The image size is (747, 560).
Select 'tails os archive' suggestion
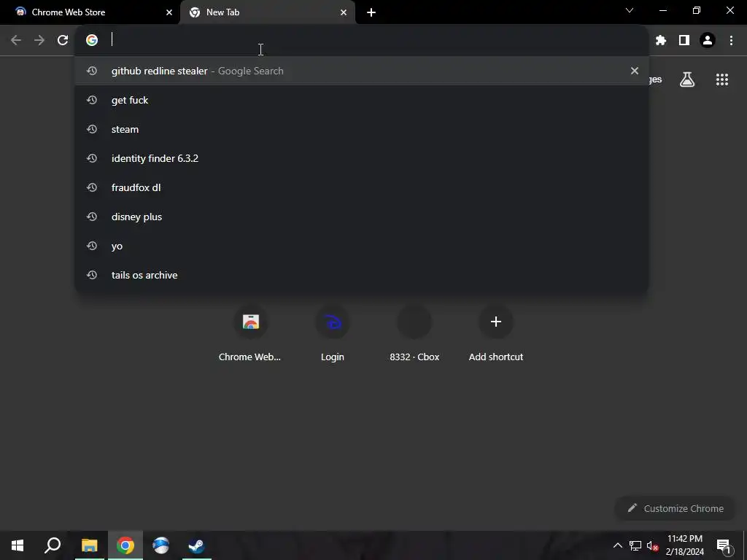click(x=362, y=275)
